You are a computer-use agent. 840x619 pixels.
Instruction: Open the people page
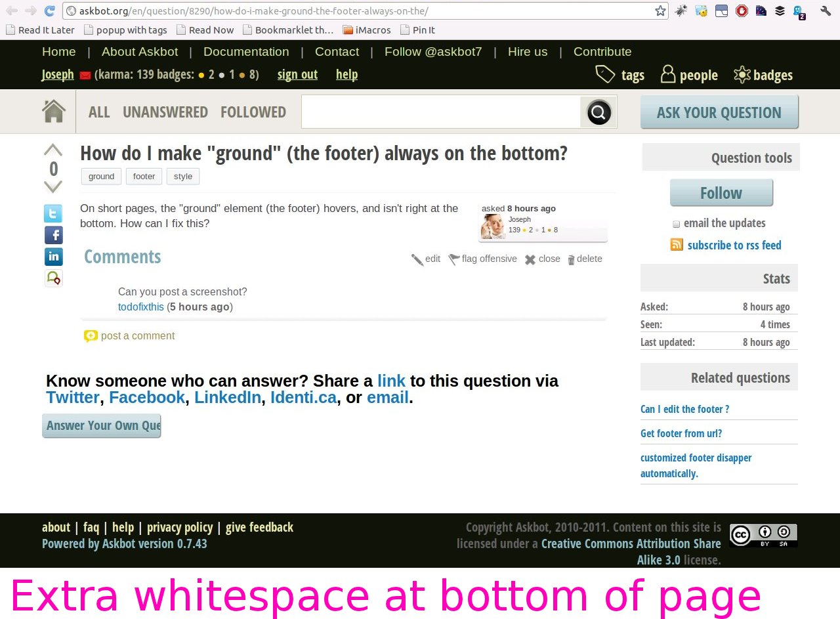[x=689, y=75]
